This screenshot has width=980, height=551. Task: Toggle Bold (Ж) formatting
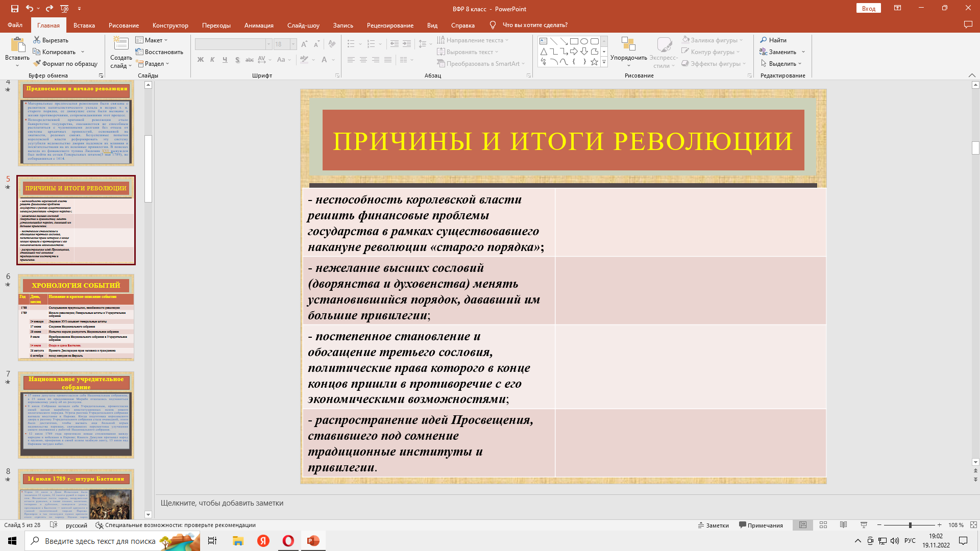pos(200,60)
